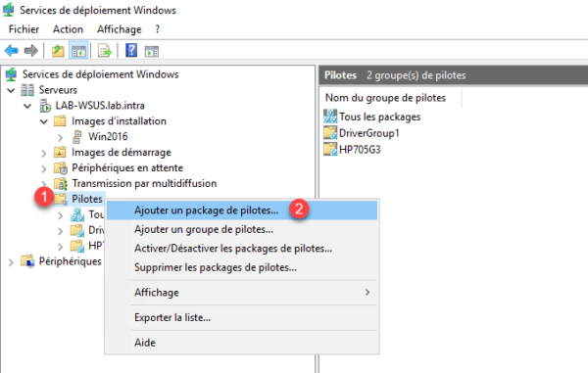Select LAB-WSUS.lab.intra in the tree
This screenshot has height=373, width=588.
[x=100, y=106]
